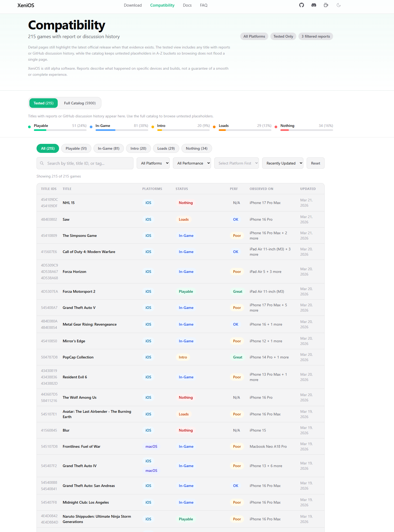Filter by Playable (51) chip

tap(76, 148)
